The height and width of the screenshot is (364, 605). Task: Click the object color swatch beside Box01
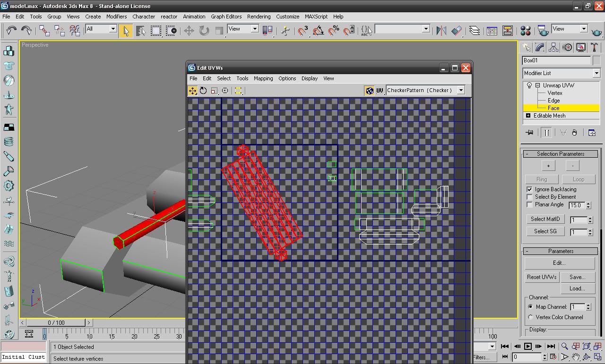(596, 60)
